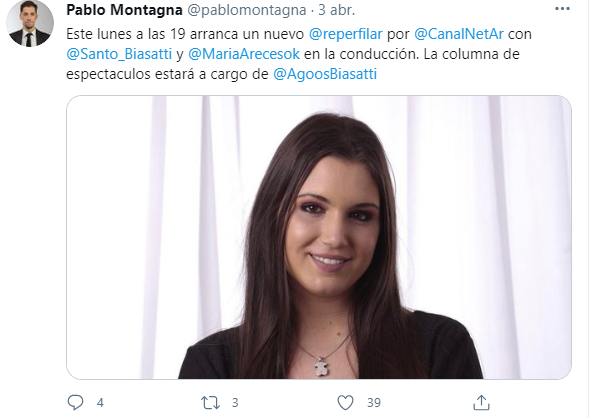593x418 pixels.
Task: Open Pablo Montagna's profile avatar
Action: (30, 24)
